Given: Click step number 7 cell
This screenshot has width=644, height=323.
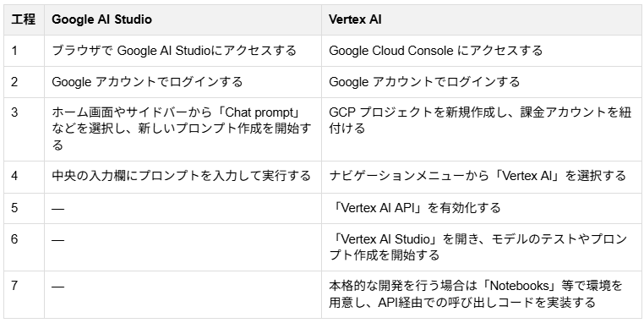Looking at the screenshot, I should [x=24, y=294].
